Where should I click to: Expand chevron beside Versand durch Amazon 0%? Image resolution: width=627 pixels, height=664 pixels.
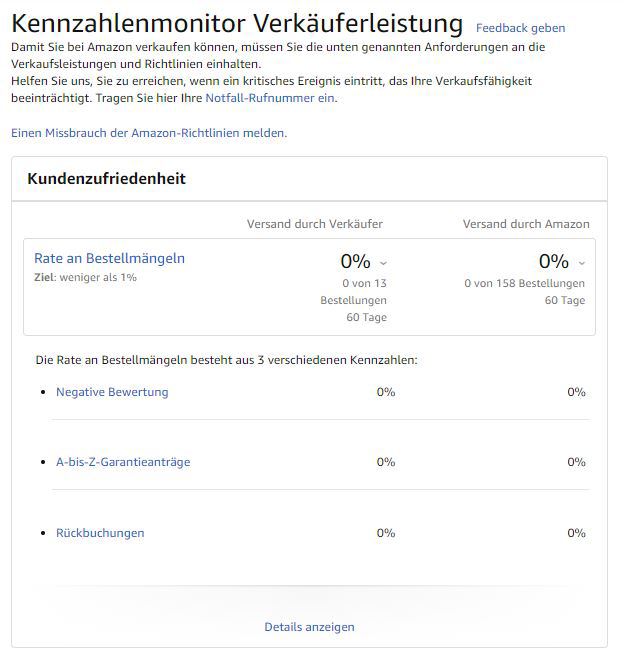point(582,263)
